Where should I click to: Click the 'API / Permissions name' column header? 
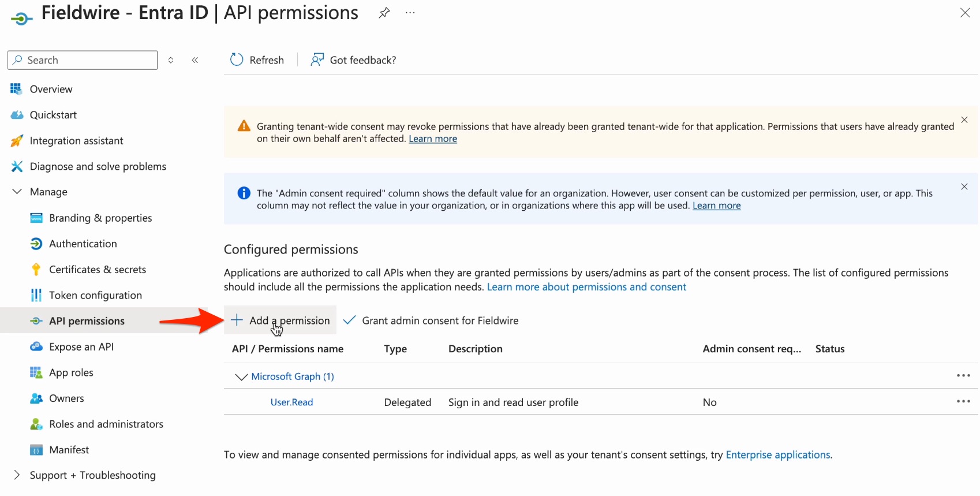pos(287,349)
